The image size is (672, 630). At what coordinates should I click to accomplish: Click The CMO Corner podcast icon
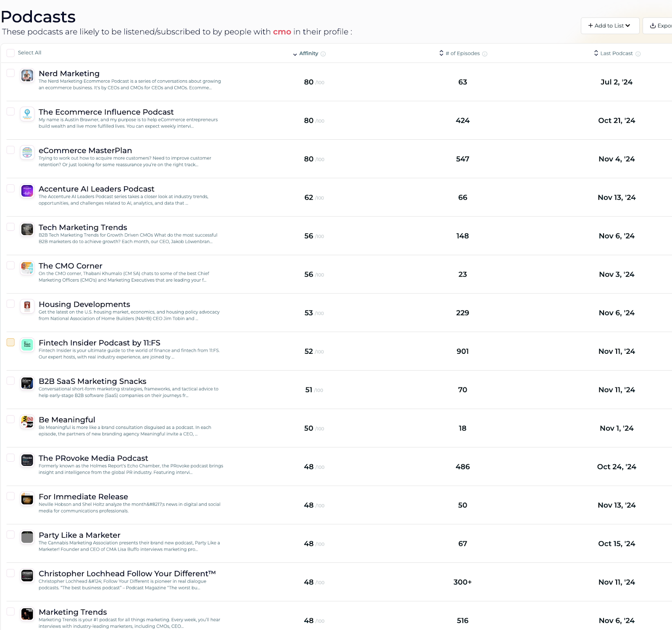pos(27,268)
